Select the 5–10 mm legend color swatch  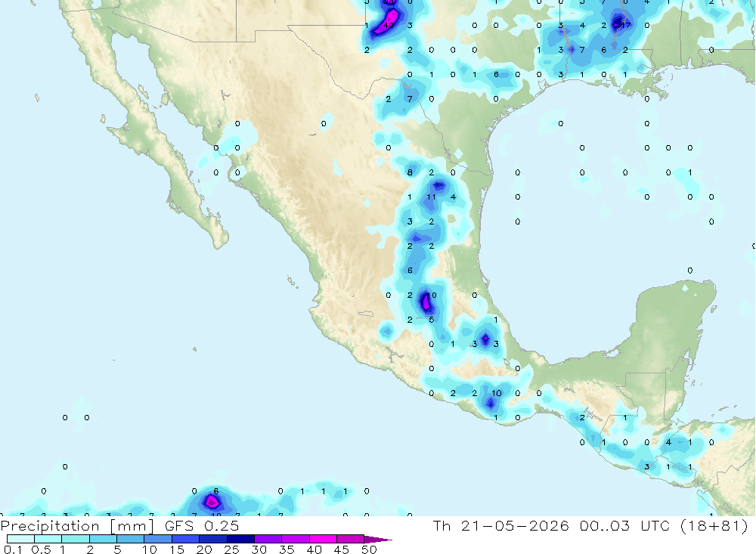[131, 539]
